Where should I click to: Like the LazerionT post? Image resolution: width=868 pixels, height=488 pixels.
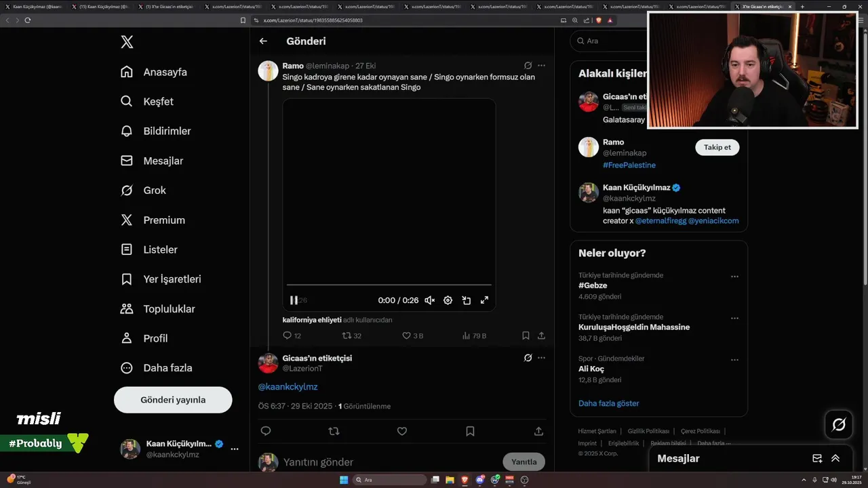(x=401, y=431)
